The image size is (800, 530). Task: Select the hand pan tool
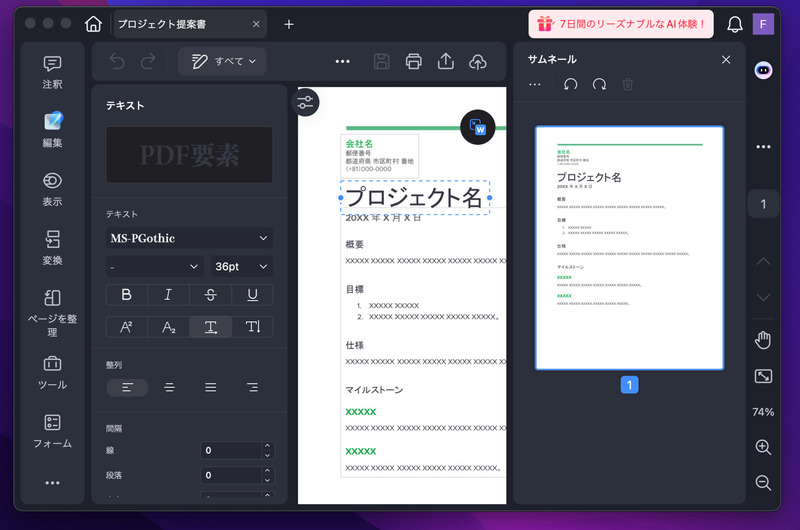[x=763, y=340]
